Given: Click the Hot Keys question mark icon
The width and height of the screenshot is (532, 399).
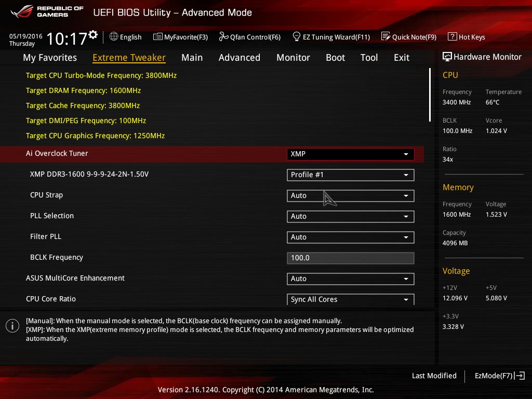Looking at the screenshot, I should (452, 37).
